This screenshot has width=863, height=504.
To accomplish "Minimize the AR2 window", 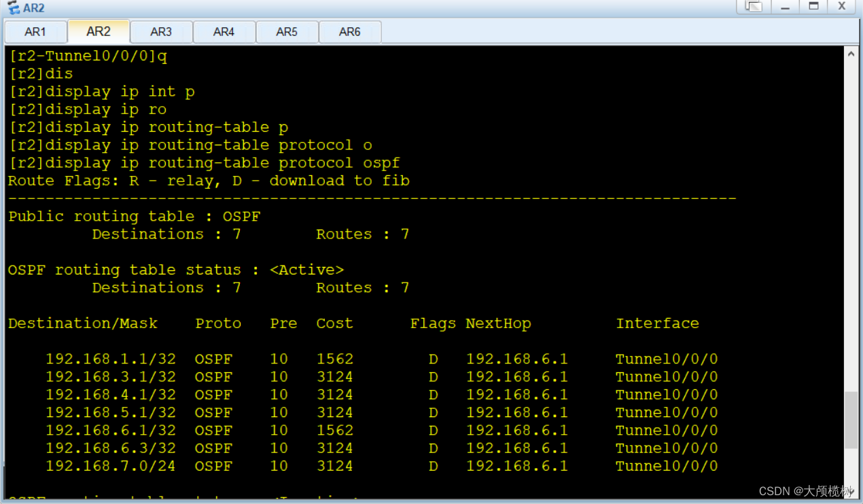I will click(785, 7).
